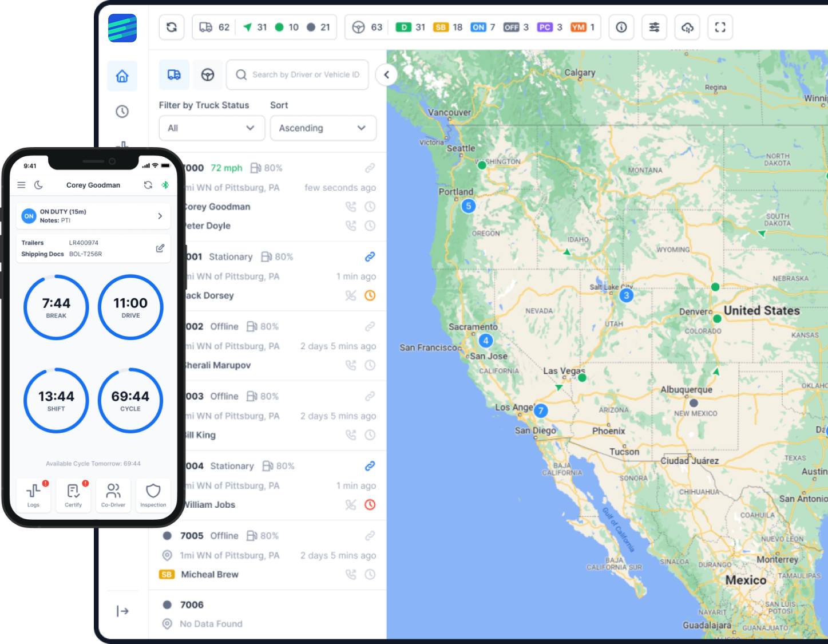Click the total vehicles count 62
The width and height of the screenshot is (828, 644).
215,27
